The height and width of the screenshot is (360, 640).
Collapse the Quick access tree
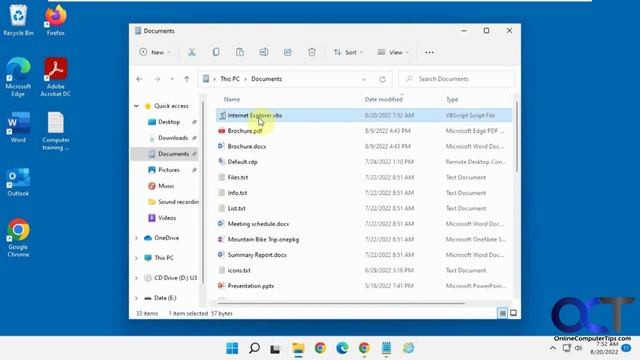[136, 106]
